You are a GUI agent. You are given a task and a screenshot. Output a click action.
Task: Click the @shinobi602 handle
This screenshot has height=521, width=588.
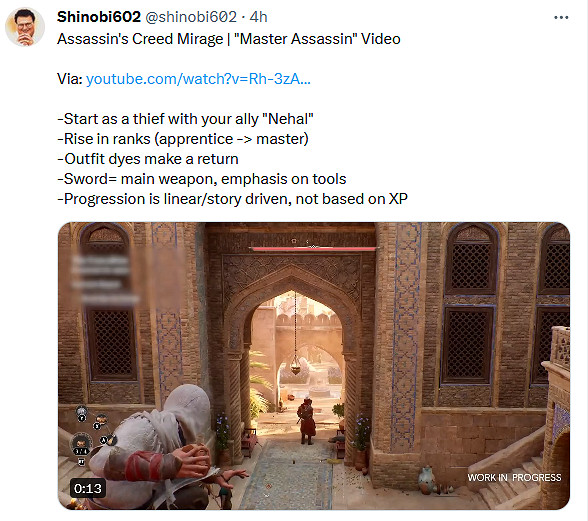pos(191,17)
